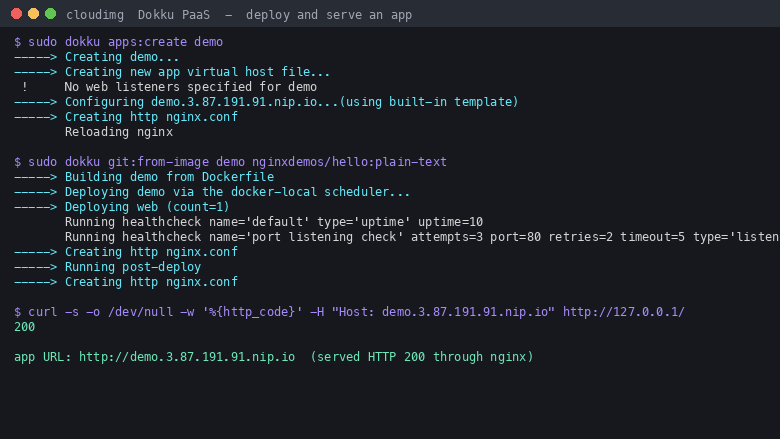Click the 'Deploying web (count=1)' line

pyautogui.click(x=122, y=207)
